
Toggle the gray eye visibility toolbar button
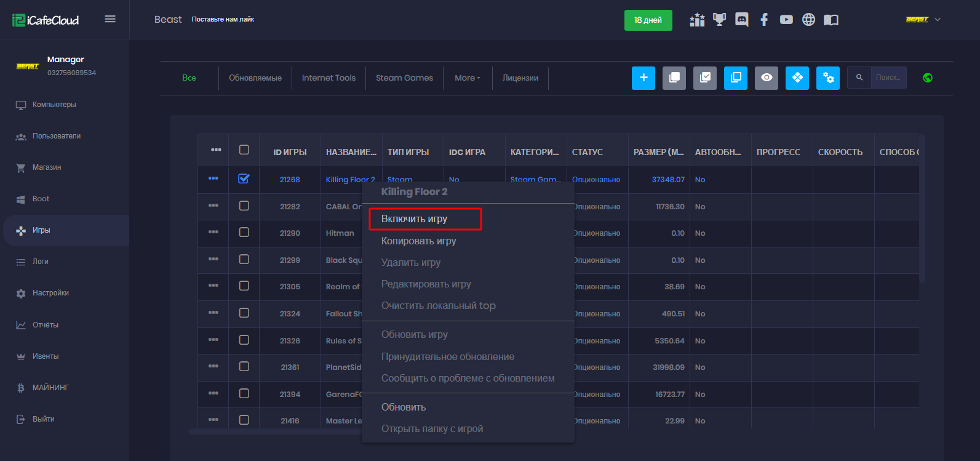(x=767, y=78)
